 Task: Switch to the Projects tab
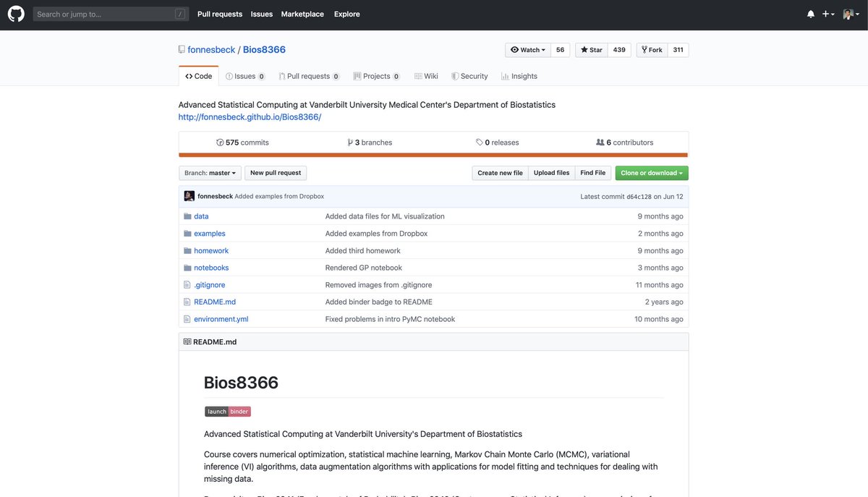tap(376, 76)
